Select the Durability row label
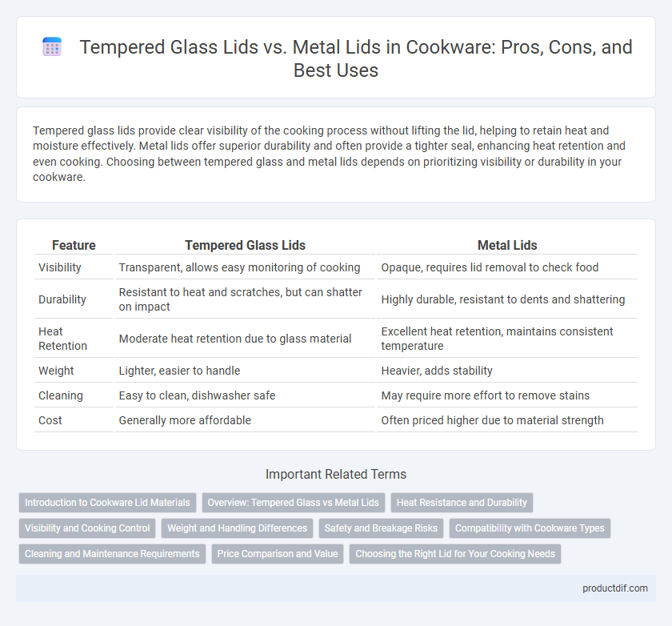Viewport: 672px width, 626px height. tap(62, 299)
